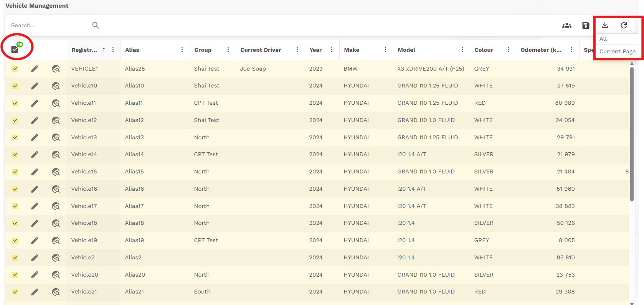
Task: Uncheck the Vehicle19 row checkbox
Action: click(15, 241)
